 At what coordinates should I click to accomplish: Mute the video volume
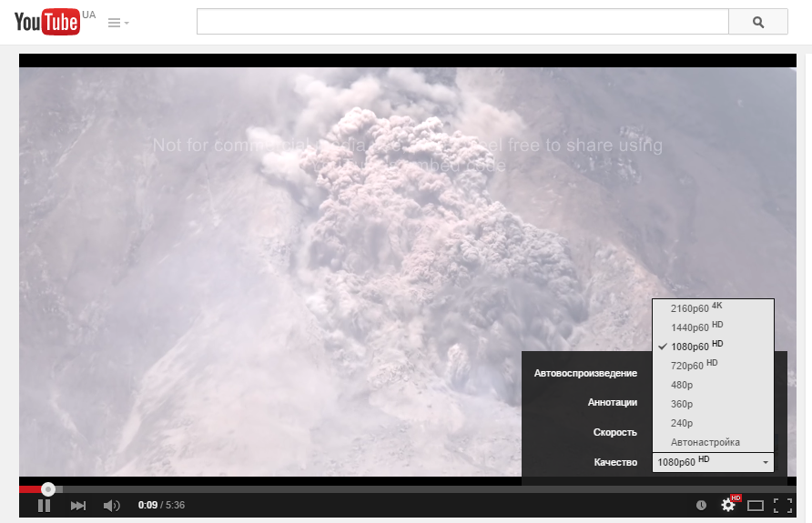(111, 506)
